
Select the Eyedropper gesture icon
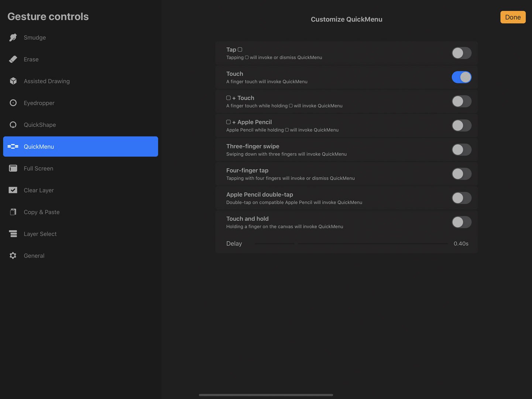point(13,103)
